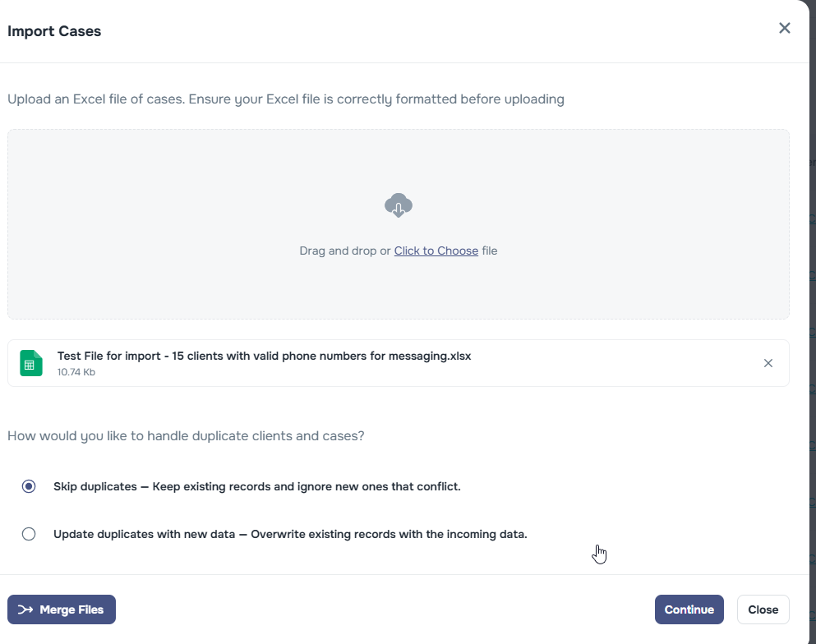Click the Upload an Excel file instruction text
Viewport: 816px width, 644px height.
(x=285, y=99)
